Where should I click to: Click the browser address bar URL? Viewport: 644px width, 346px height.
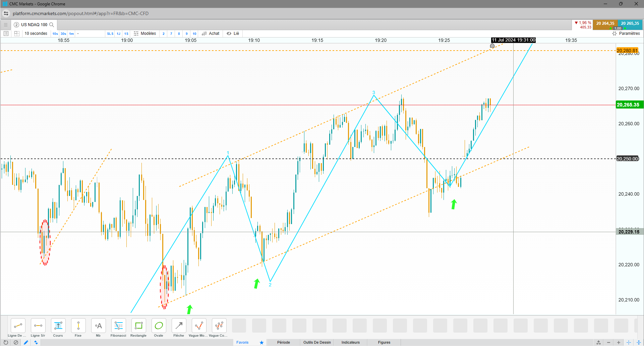(x=81, y=13)
